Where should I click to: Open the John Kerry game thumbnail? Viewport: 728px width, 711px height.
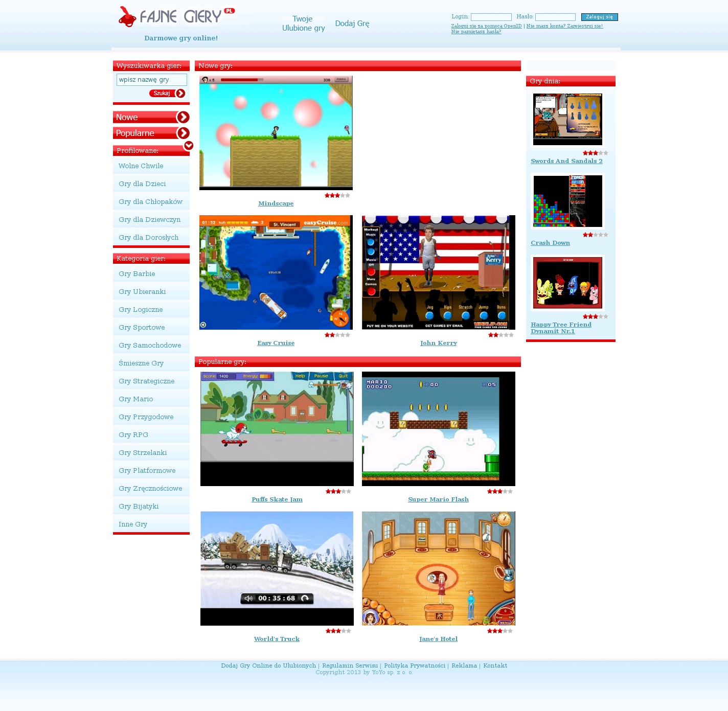439,272
